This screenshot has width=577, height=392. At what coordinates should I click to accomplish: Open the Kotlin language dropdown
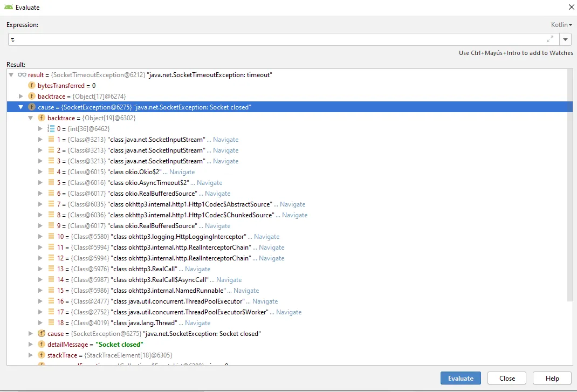coord(561,25)
